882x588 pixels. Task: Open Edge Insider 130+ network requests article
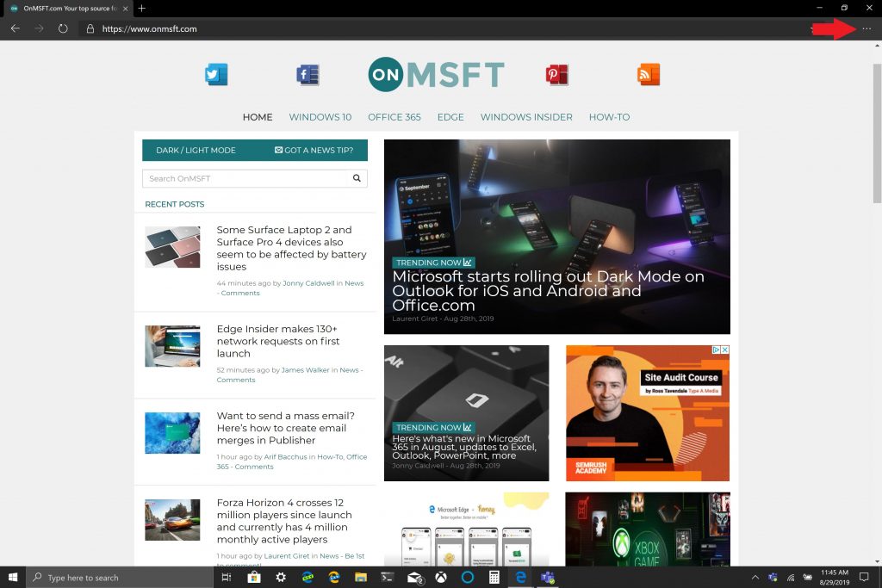[x=278, y=341]
